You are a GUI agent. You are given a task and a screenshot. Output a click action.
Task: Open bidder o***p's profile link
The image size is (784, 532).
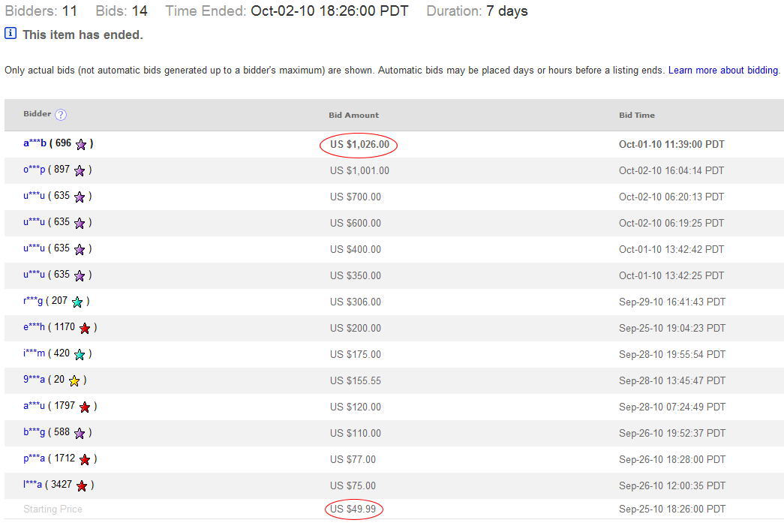point(35,170)
